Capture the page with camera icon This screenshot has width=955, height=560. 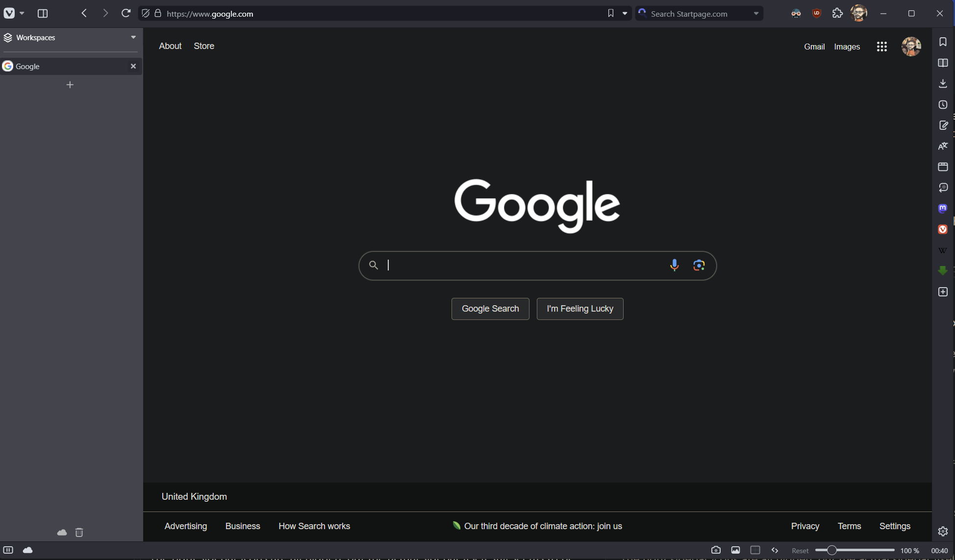(x=716, y=550)
